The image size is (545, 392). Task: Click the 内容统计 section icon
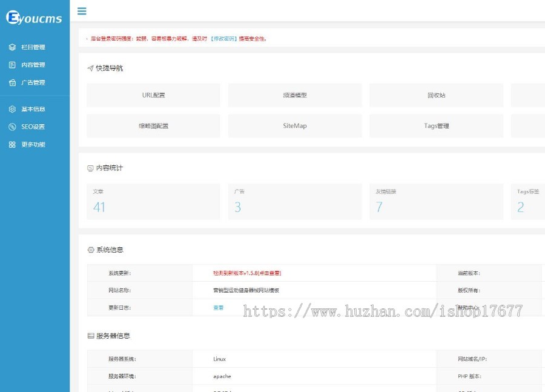tap(90, 168)
